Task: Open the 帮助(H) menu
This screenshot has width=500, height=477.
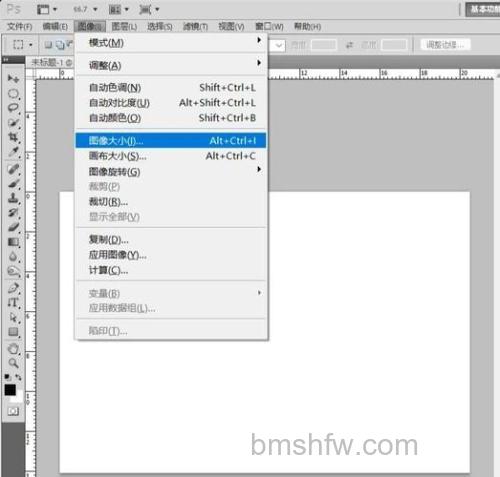Action: (x=307, y=26)
